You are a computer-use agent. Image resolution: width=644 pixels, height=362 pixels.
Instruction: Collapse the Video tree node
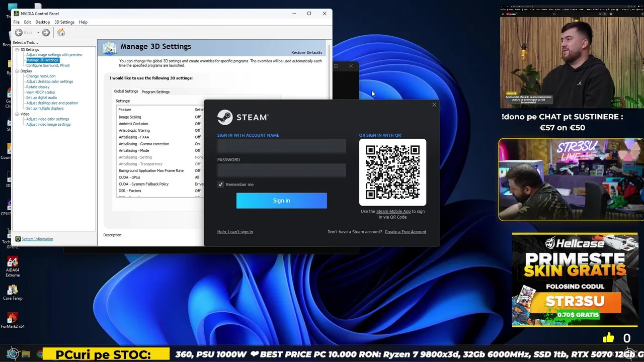click(x=17, y=114)
